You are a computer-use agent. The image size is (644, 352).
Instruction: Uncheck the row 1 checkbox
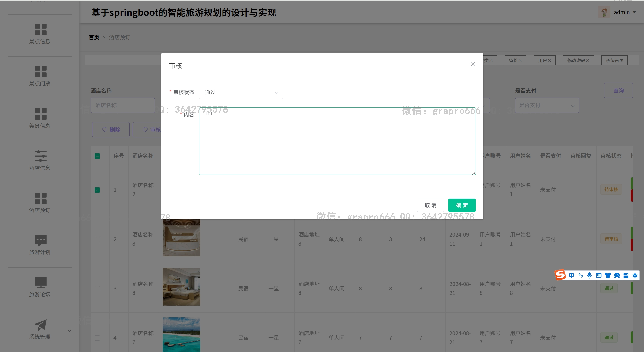97,190
